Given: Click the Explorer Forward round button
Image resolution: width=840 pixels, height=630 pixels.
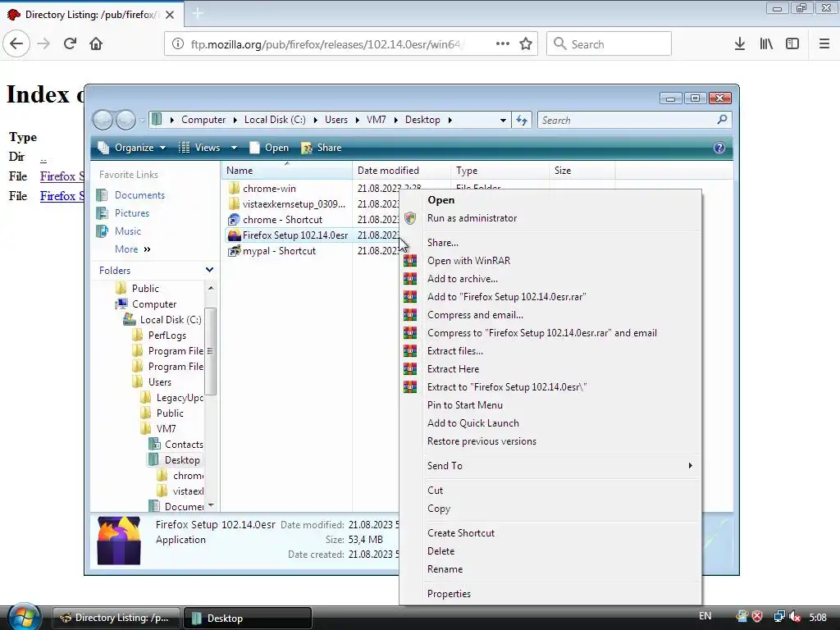Looking at the screenshot, I should click(x=126, y=120).
